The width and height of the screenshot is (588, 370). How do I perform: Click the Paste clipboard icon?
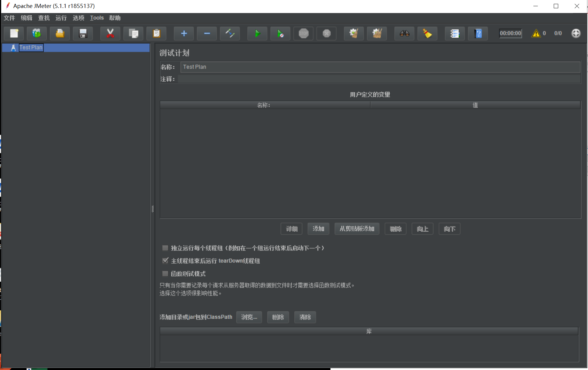tap(156, 33)
